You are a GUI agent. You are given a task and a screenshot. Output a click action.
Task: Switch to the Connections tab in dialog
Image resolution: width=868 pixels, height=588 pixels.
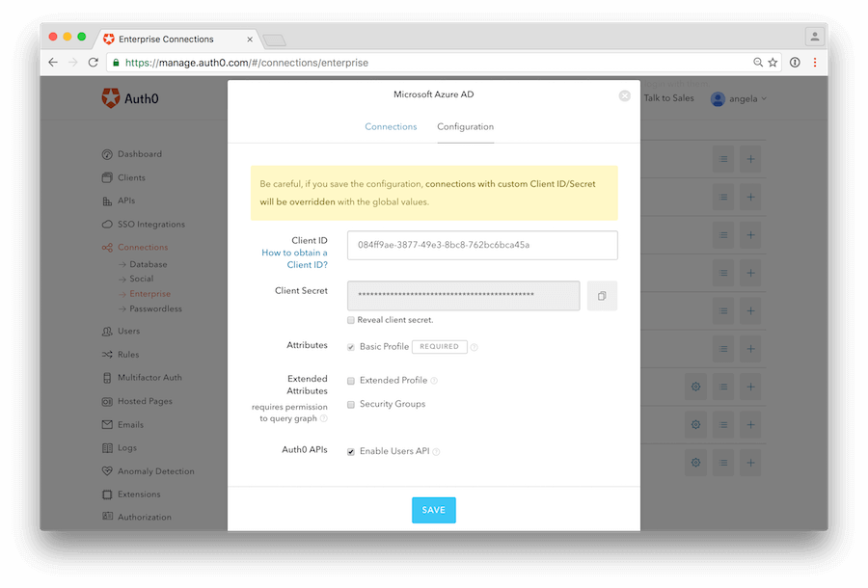391,126
